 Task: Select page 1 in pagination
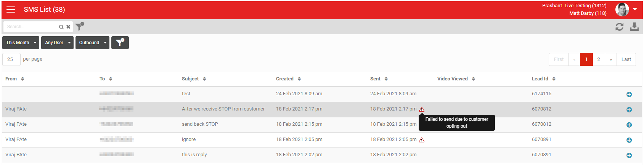click(x=586, y=59)
